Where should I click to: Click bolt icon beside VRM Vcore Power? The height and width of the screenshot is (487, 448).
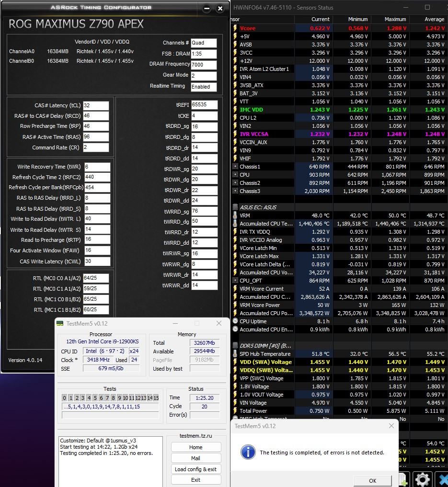point(235,305)
